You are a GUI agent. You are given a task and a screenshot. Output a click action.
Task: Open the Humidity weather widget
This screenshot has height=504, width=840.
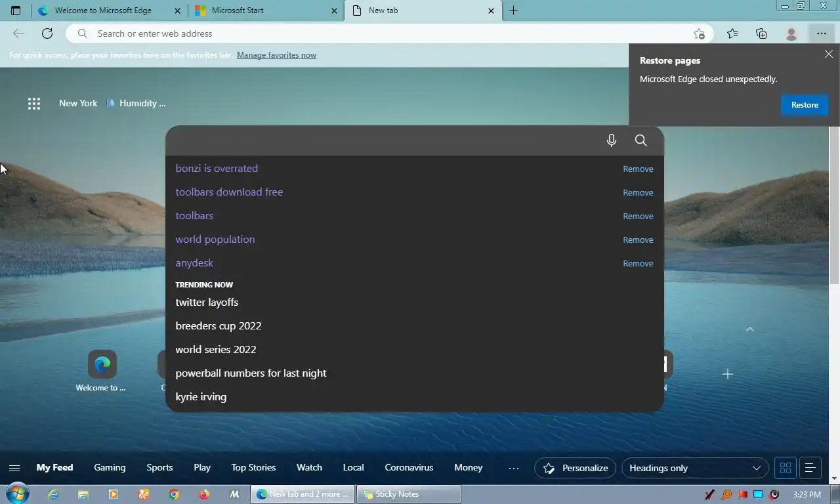pos(136,103)
